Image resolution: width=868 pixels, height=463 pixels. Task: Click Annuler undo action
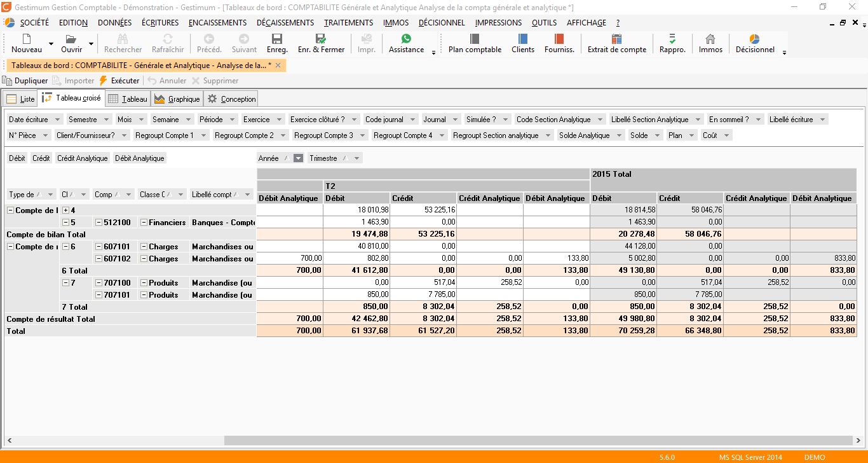pos(167,81)
